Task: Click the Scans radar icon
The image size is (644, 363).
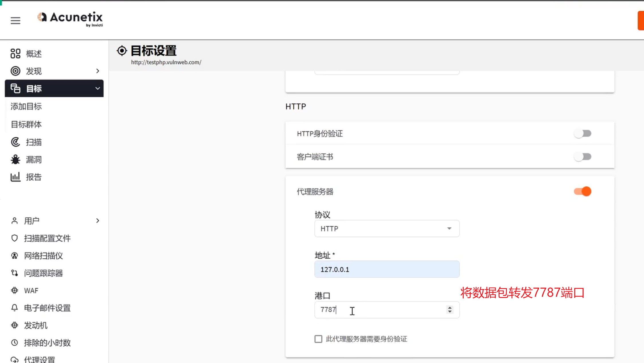Action: pyautogui.click(x=15, y=142)
